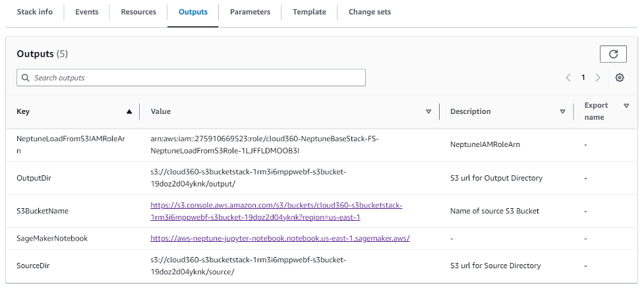Image resolution: width=644 pixels, height=288 pixels.
Task: Select the Outputs tab
Action: pos(193,12)
